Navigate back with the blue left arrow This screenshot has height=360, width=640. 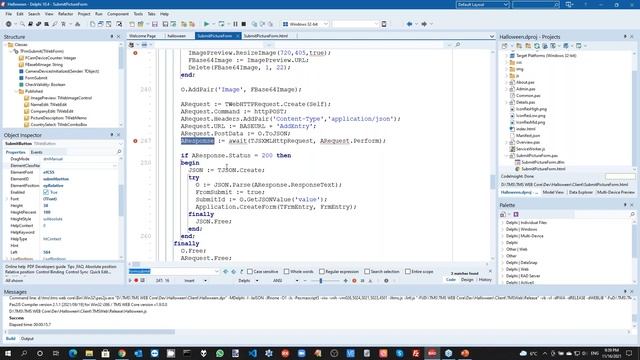pos(409,24)
